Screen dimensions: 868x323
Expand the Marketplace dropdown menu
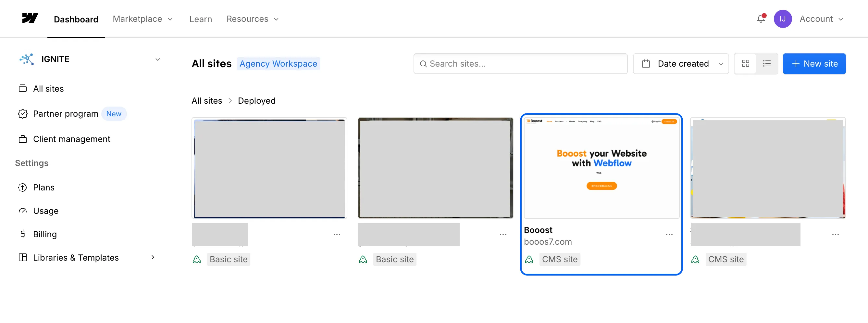[x=143, y=19]
